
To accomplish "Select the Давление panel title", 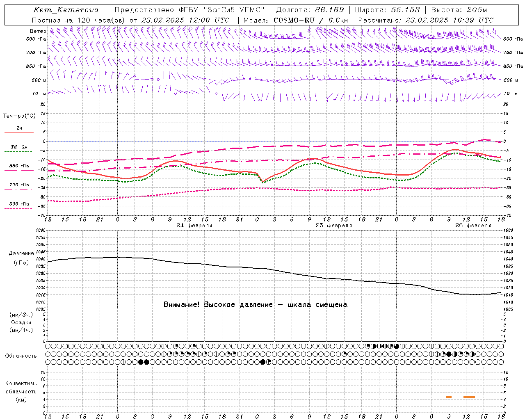I will coord(21,253).
